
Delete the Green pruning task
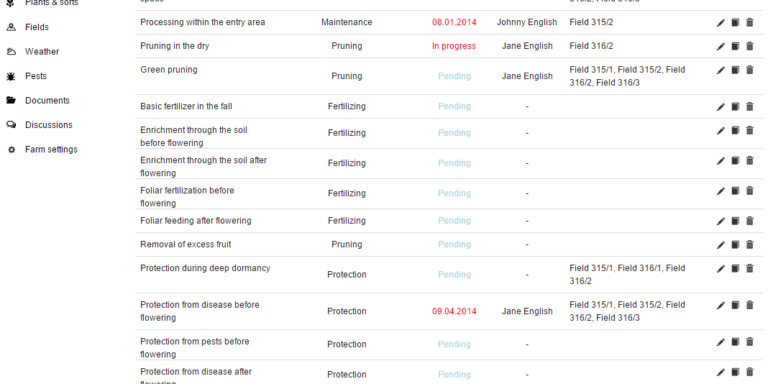pyautogui.click(x=749, y=70)
